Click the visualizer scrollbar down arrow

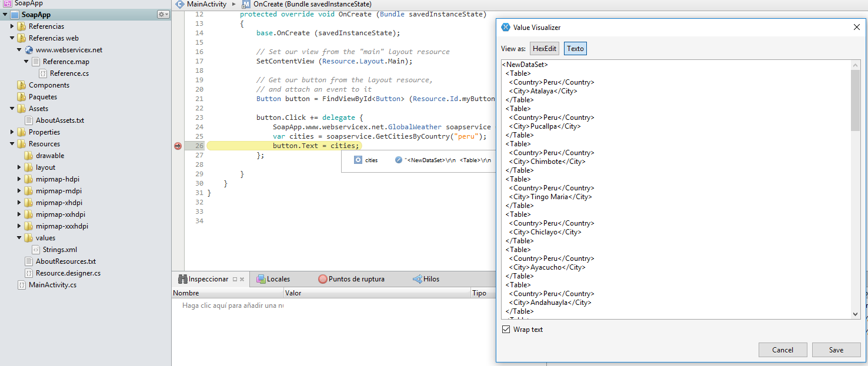point(855,314)
